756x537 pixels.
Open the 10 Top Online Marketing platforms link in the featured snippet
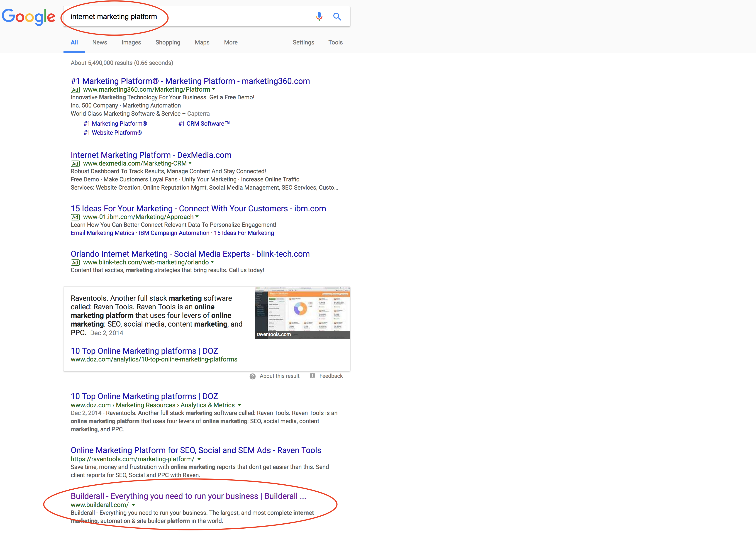[144, 351]
